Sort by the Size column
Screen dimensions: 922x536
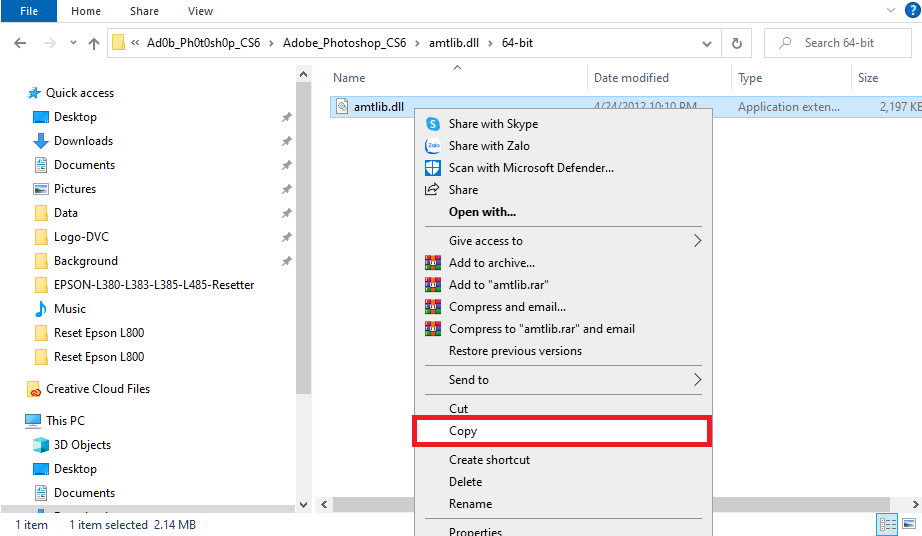(868, 78)
